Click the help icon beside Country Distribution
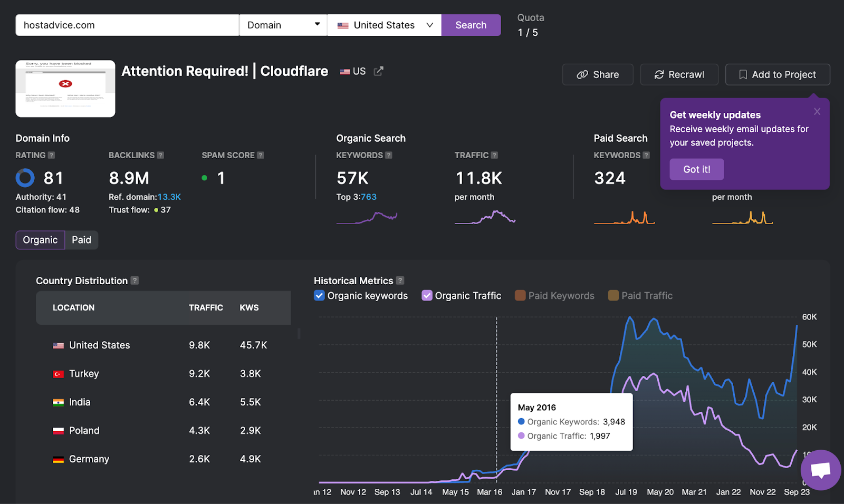The width and height of the screenshot is (844, 504). [135, 280]
